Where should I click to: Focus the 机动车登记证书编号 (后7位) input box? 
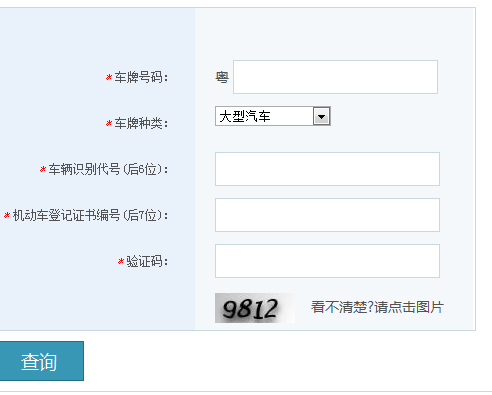coord(327,215)
